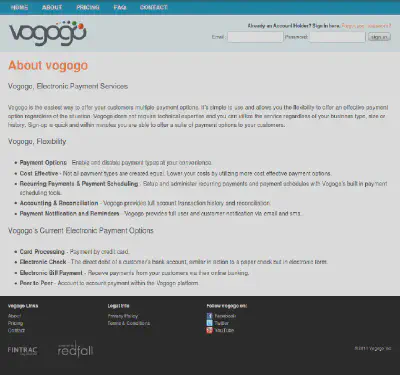This screenshot has width=400, height=375.
Task: Open the Privacy Policy footer link
Action: (x=123, y=316)
